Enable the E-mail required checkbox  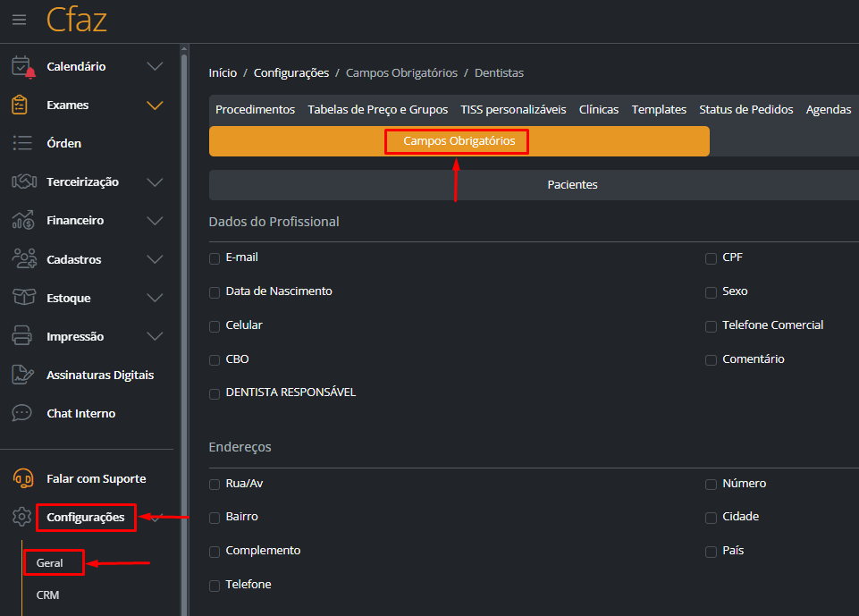[x=215, y=258]
